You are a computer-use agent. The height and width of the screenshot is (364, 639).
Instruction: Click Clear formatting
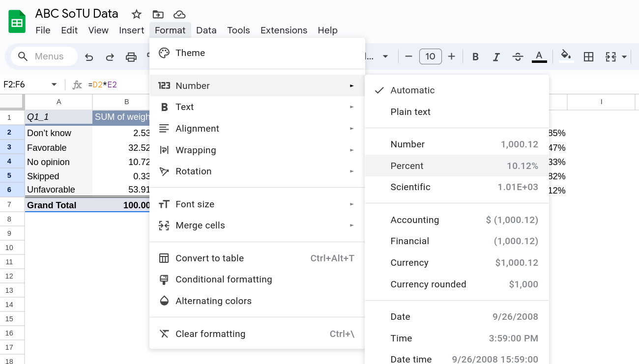(210, 334)
